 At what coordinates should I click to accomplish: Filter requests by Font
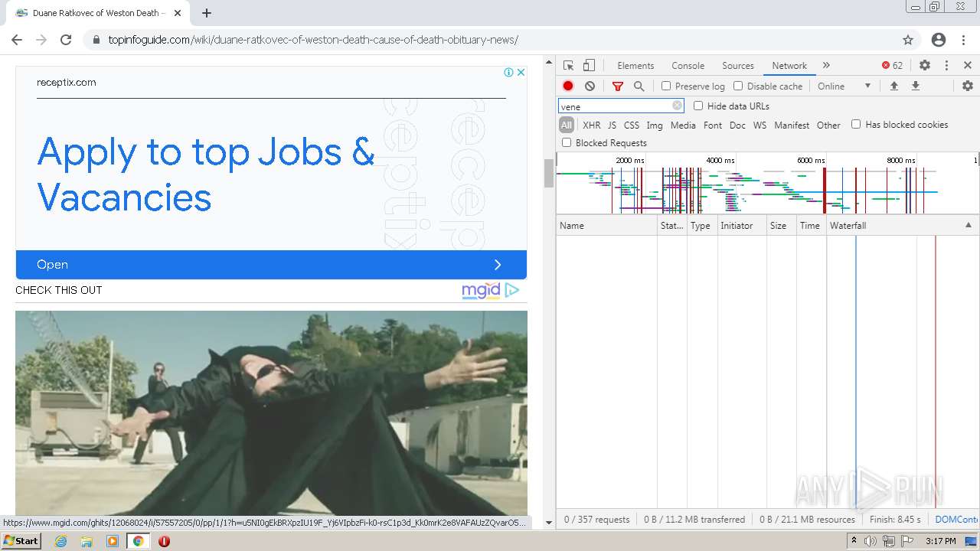(x=713, y=126)
